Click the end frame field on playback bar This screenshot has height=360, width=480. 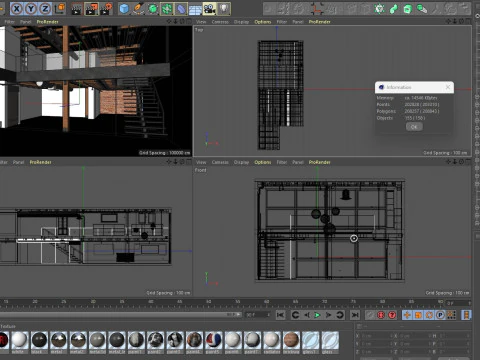[x=258, y=315]
